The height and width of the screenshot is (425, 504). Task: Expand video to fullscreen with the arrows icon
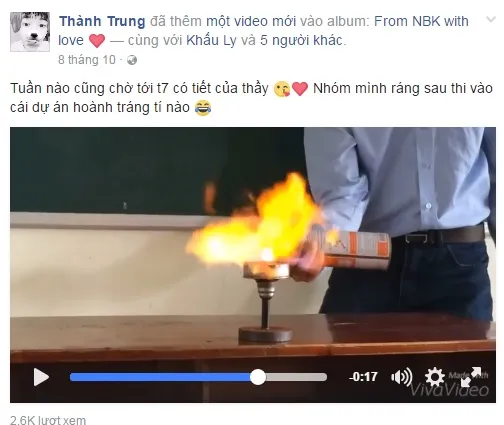coord(471,377)
